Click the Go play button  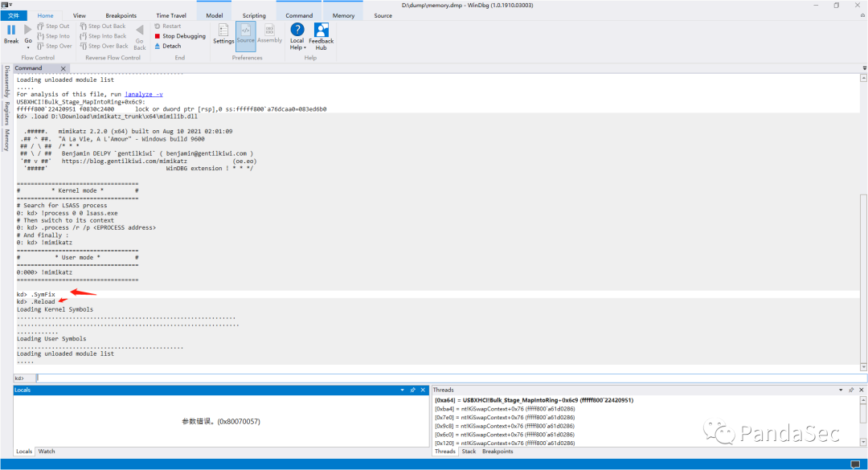click(27, 30)
